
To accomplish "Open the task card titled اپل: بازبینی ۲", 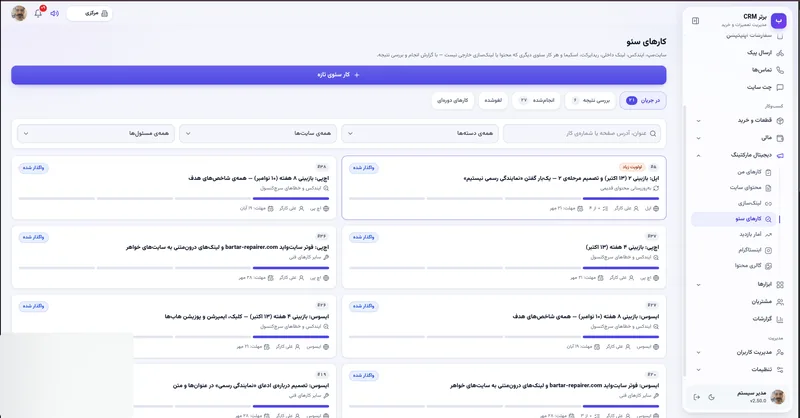I will coord(504,188).
